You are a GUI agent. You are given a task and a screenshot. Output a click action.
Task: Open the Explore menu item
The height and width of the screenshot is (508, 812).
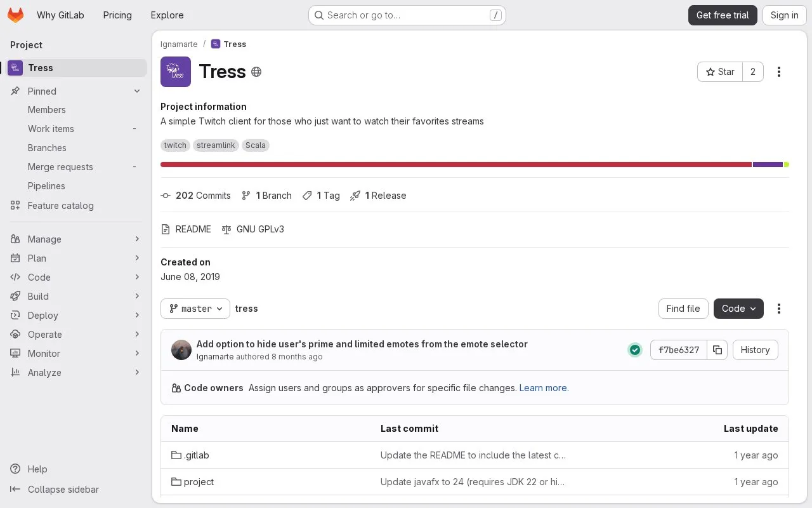(167, 15)
